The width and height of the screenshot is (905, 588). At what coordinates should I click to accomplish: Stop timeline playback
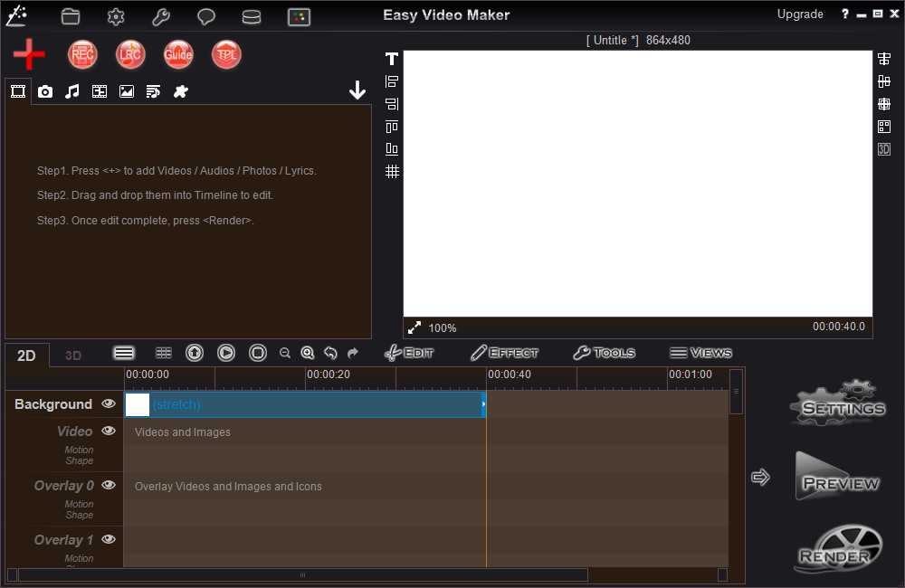coord(258,353)
